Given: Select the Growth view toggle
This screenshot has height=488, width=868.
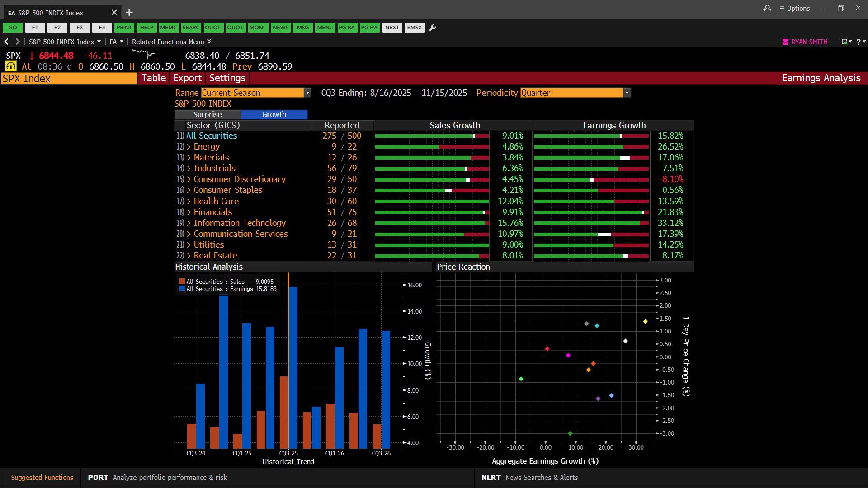Looking at the screenshot, I should click(x=274, y=114).
